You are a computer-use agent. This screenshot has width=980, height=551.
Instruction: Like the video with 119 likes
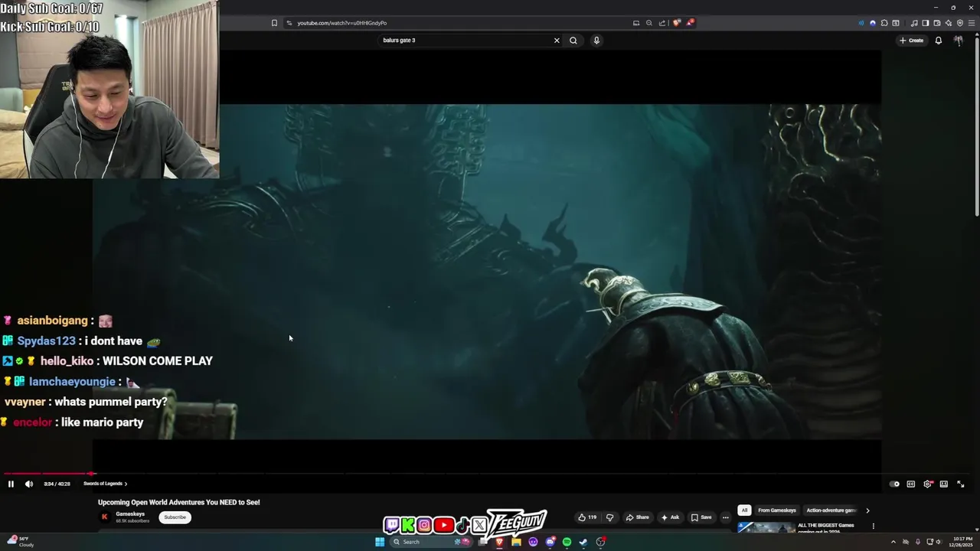(x=587, y=517)
